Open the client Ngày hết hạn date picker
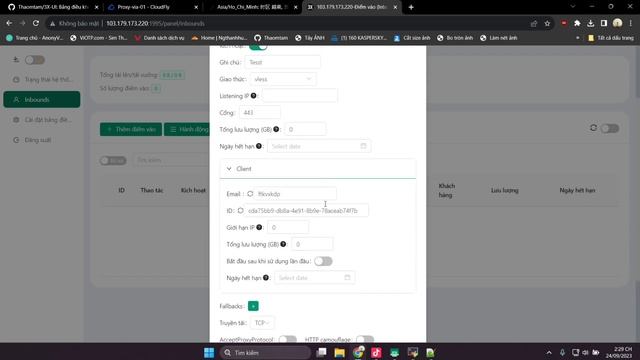The image size is (640, 360). point(314,278)
